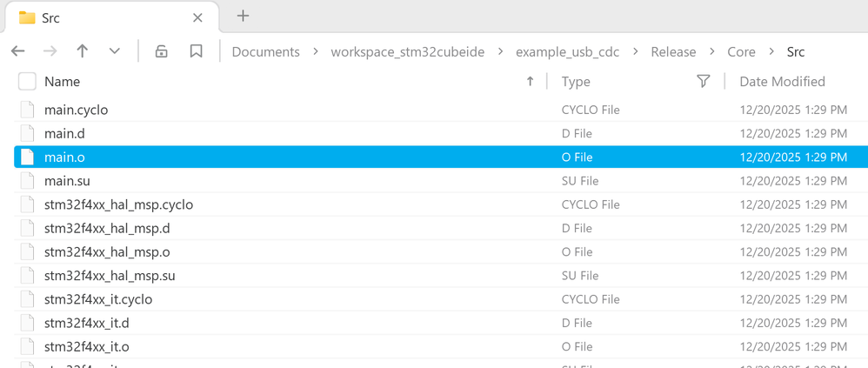Open a new tab with plus button

coord(243,16)
